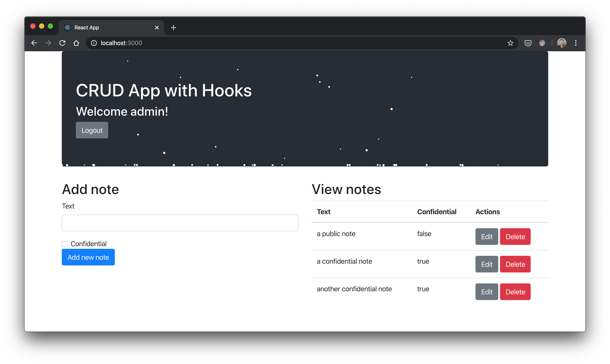
Task: Delete the 'a confidential note' row
Action: 515,264
